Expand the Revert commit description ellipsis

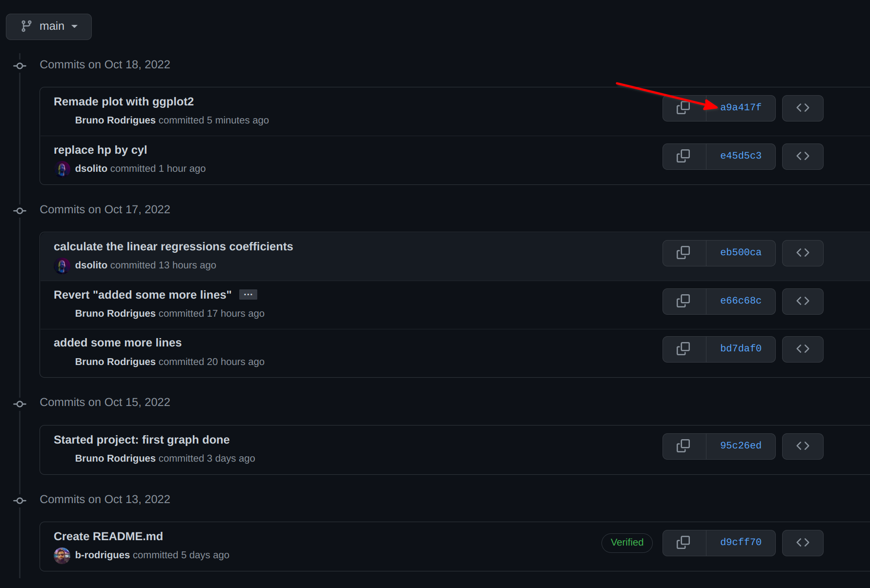[248, 295]
